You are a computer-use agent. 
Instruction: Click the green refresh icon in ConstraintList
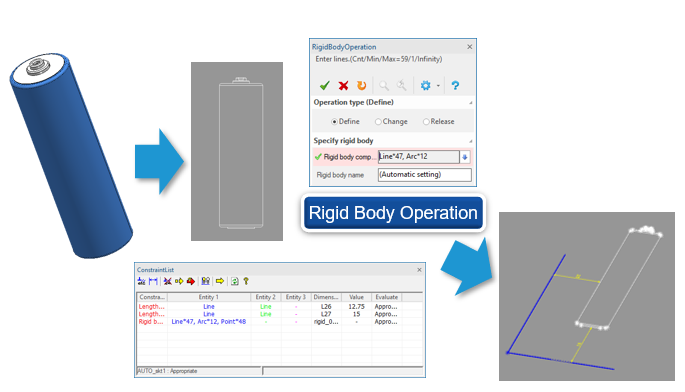pyautogui.click(x=235, y=281)
